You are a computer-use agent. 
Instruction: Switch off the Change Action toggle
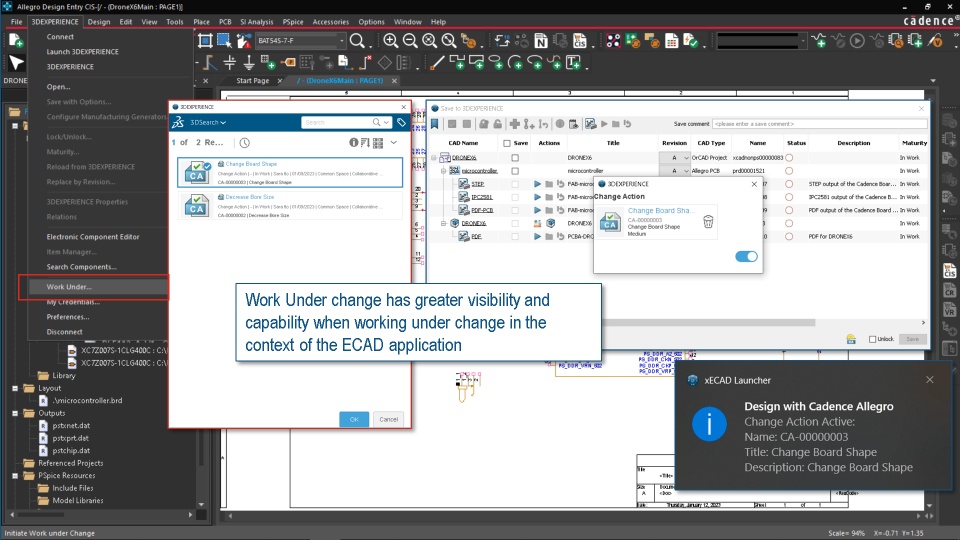coord(746,257)
